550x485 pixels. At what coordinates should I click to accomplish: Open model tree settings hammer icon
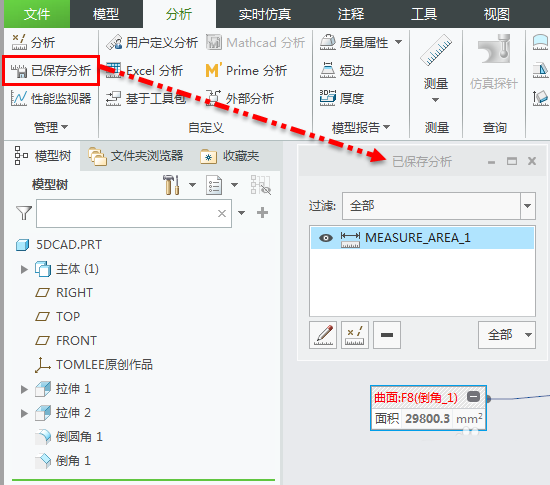172,185
